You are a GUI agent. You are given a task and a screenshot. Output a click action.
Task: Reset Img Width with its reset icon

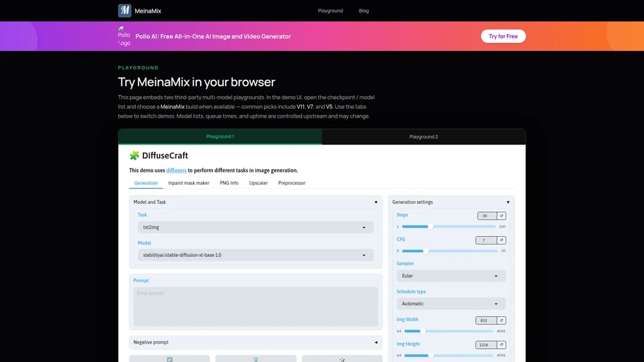pos(501,320)
